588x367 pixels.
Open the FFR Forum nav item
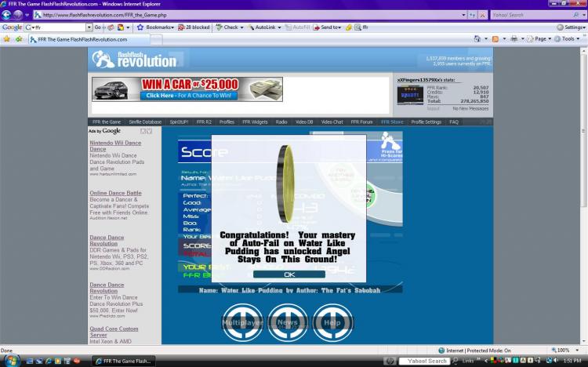361,122
